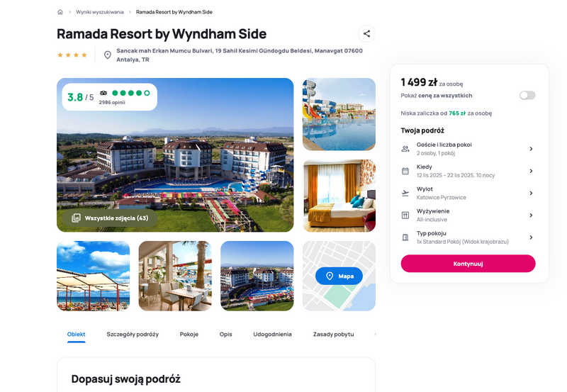Image resolution: width=567 pixels, height=392 pixels.
Task: Open the share icon button
Action: (366, 33)
